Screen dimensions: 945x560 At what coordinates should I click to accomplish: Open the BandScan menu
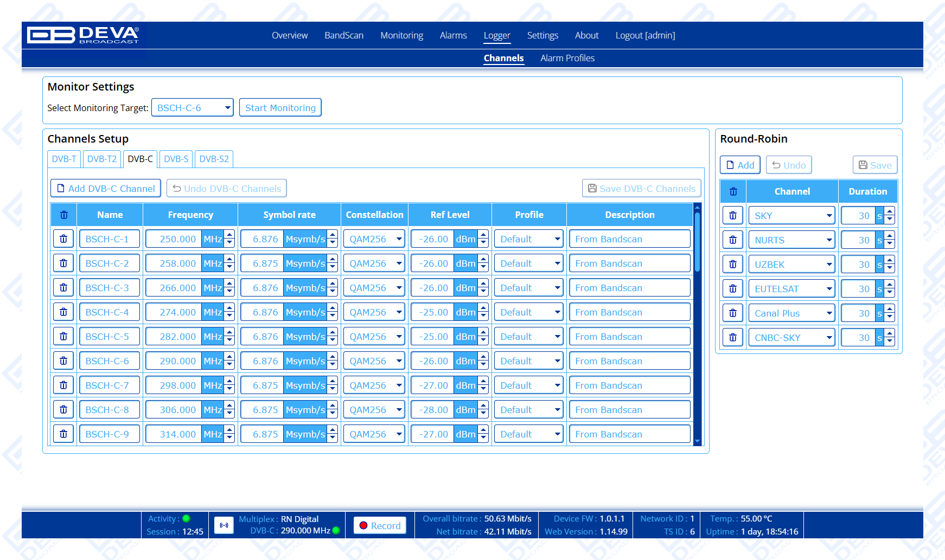[344, 35]
